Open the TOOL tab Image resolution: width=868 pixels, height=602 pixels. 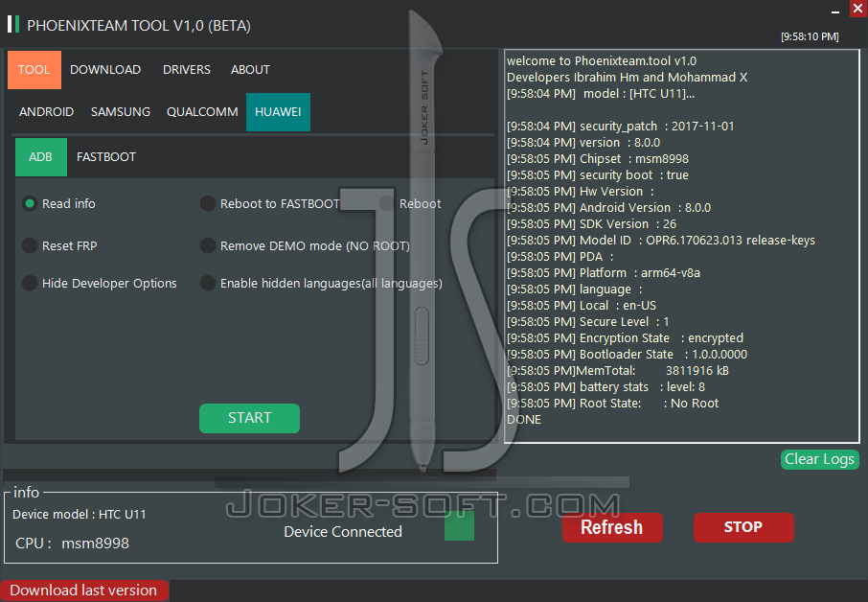coord(34,70)
